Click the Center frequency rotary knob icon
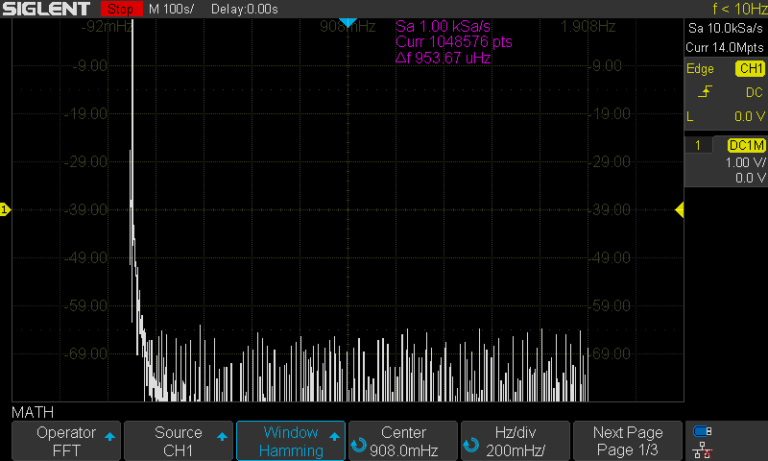Viewport: 768px width, 461px height. 359,443
